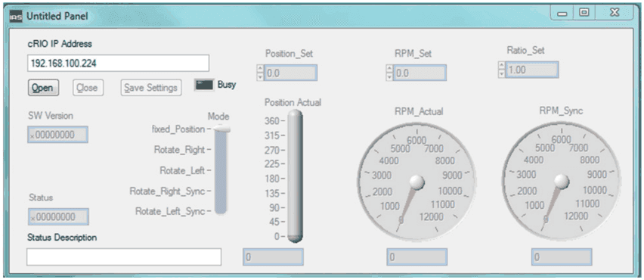Click the Mode slider thumb
This screenshot has width=644, height=280.
(x=221, y=129)
